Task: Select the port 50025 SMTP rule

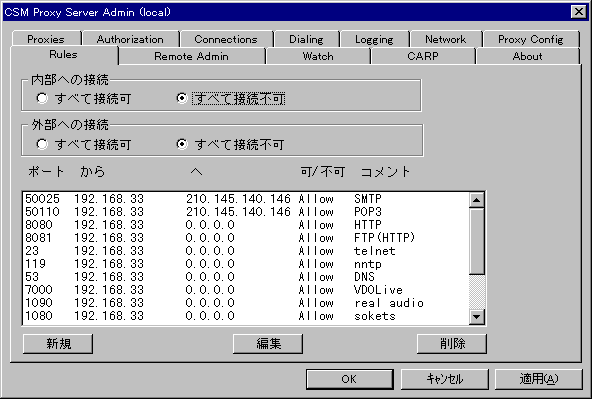Action: [x=245, y=199]
